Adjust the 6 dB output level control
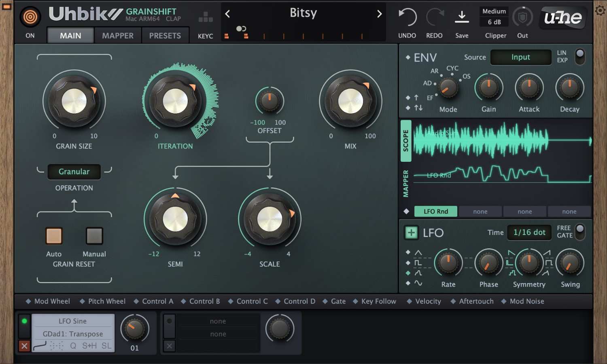 click(494, 22)
